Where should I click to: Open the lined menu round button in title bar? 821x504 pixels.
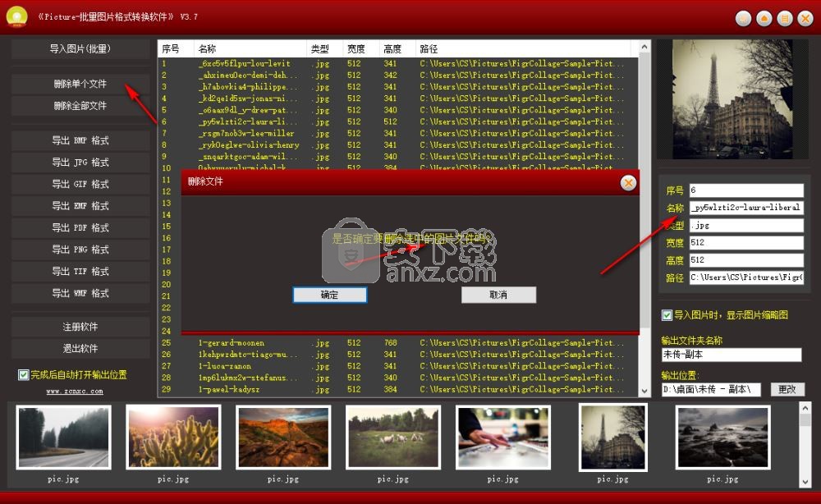784,19
